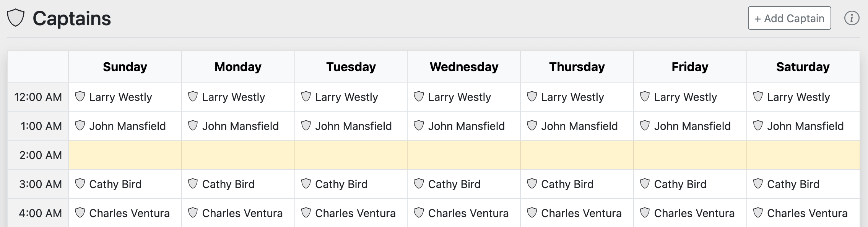Viewport: 868px width, 227px height.
Task: Select empty Wednesday 2:00 AM highlighted slot
Action: [464, 155]
